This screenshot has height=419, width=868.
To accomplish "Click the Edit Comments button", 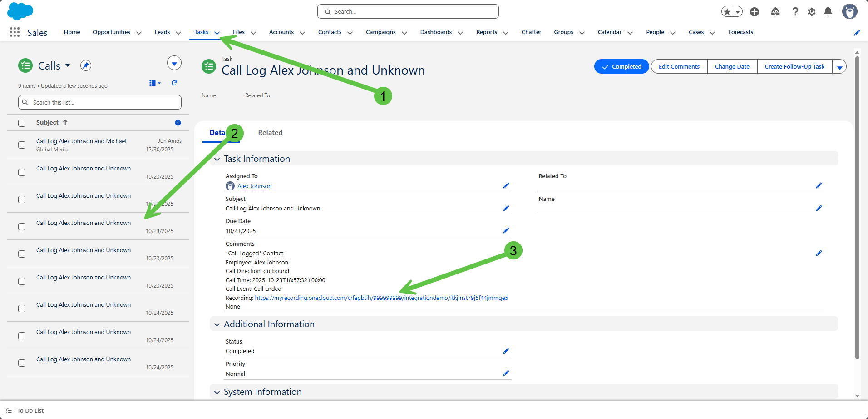I will coord(679,67).
